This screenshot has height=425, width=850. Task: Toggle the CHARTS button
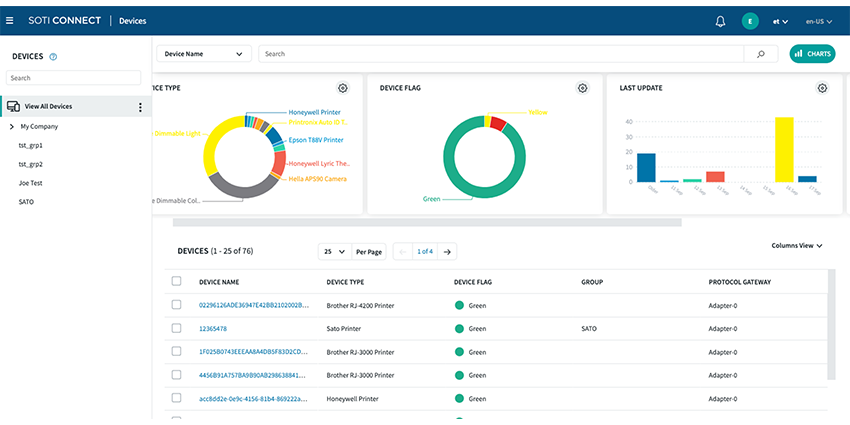click(x=813, y=54)
